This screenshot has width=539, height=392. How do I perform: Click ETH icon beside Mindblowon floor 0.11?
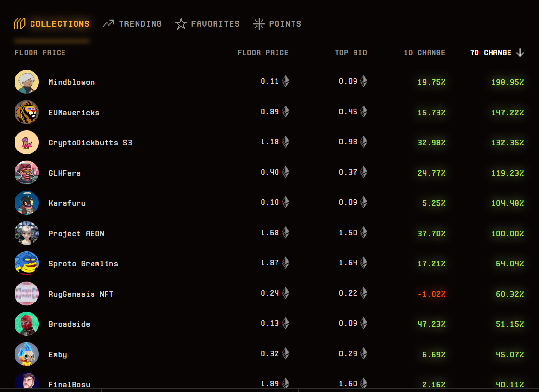pyautogui.click(x=286, y=81)
